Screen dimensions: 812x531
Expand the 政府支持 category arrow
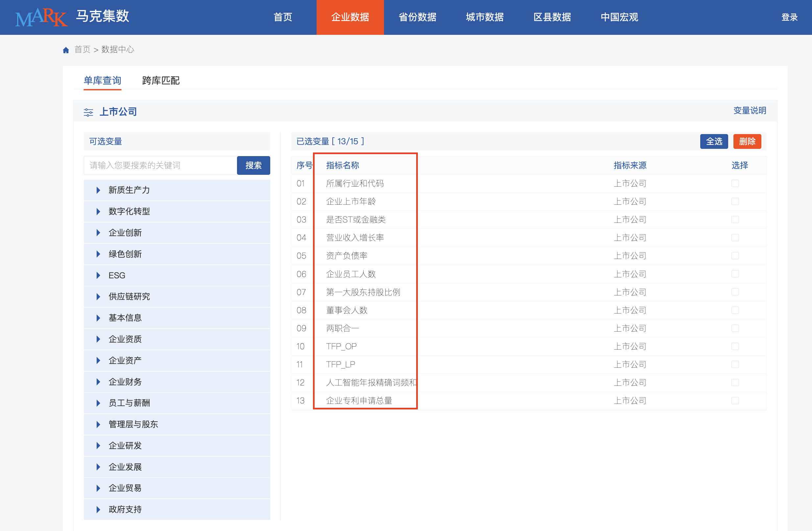pyautogui.click(x=98, y=509)
